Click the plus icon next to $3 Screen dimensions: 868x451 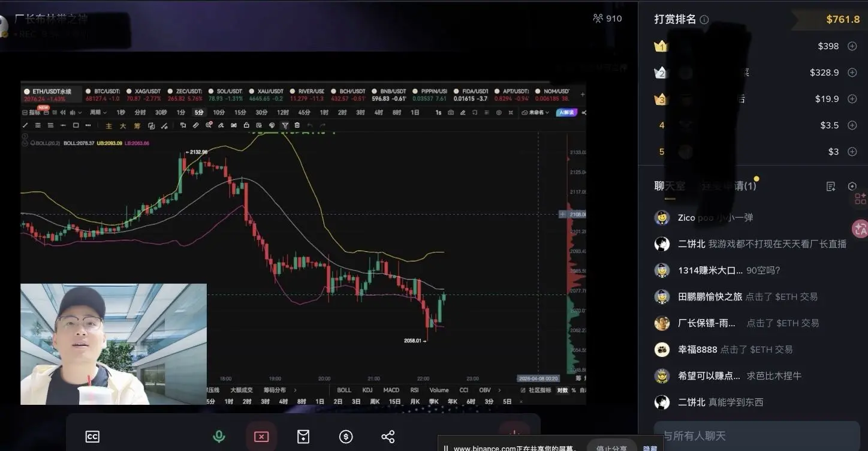852,152
